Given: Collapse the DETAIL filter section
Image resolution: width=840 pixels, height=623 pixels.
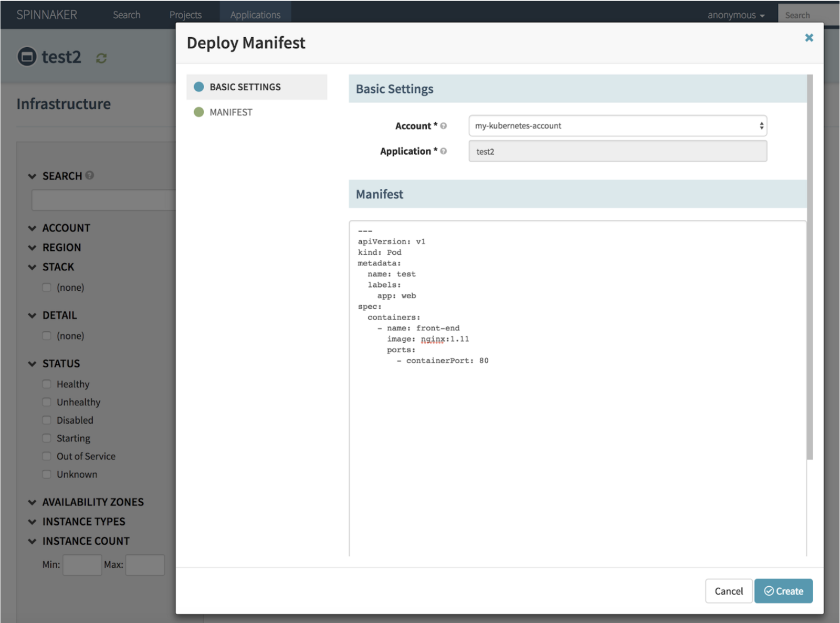Looking at the screenshot, I should click(32, 315).
